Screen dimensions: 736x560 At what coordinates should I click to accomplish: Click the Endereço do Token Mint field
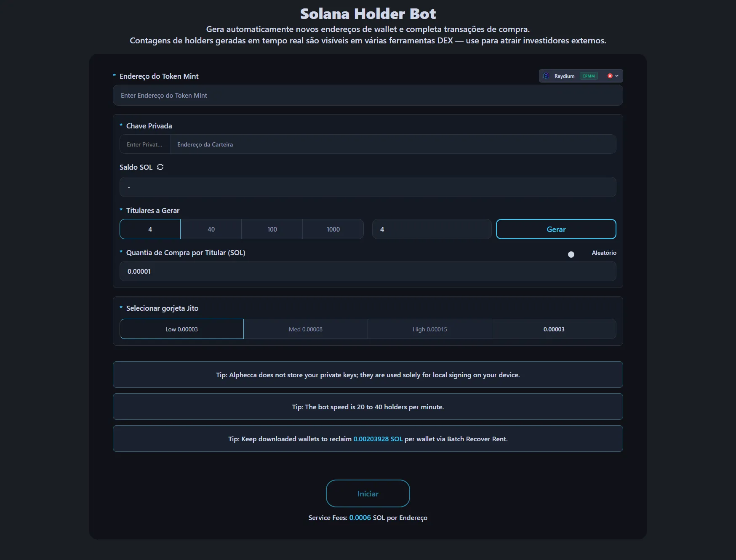368,95
